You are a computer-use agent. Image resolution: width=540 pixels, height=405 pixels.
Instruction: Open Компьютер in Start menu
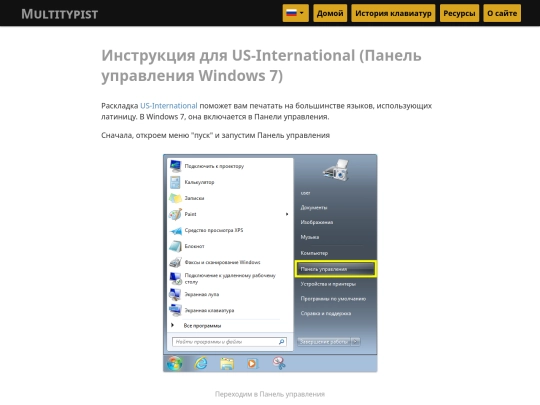pyautogui.click(x=314, y=253)
